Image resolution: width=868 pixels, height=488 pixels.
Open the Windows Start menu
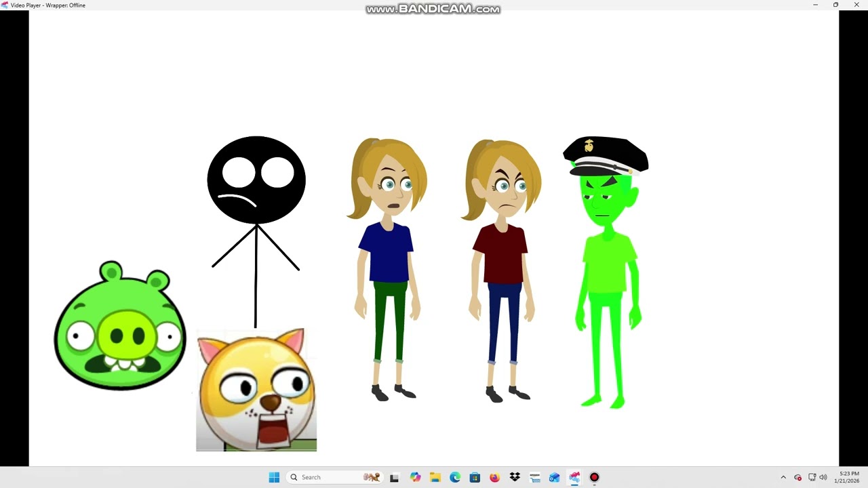(274, 477)
